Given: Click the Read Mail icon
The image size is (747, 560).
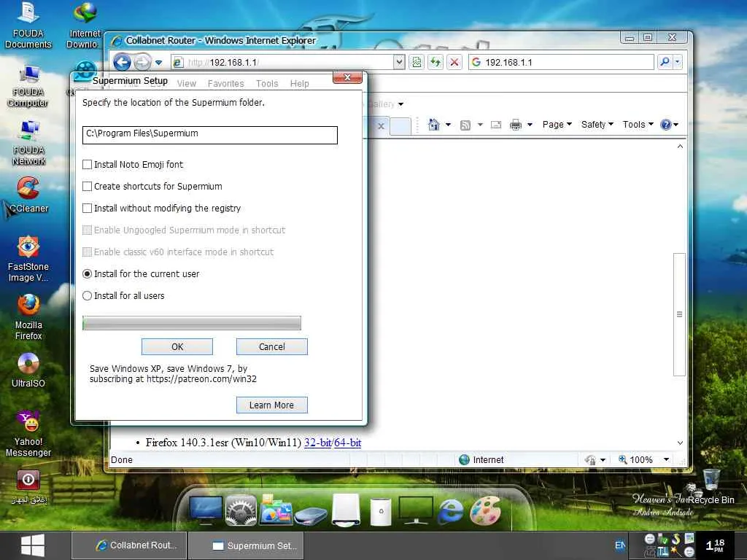Looking at the screenshot, I should pyautogui.click(x=496, y=125).
